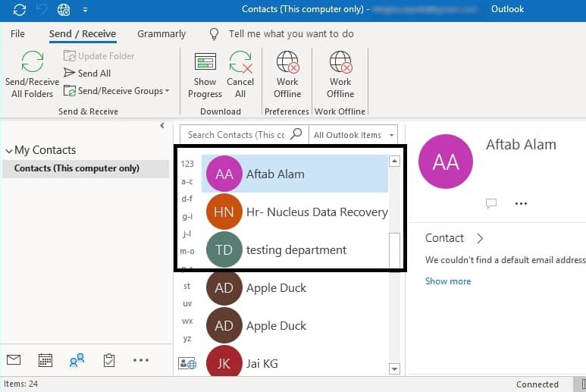Click the chat bubble icon for Aftab Alam
This screenshot has height=392, width=586.
coord(490,203)
